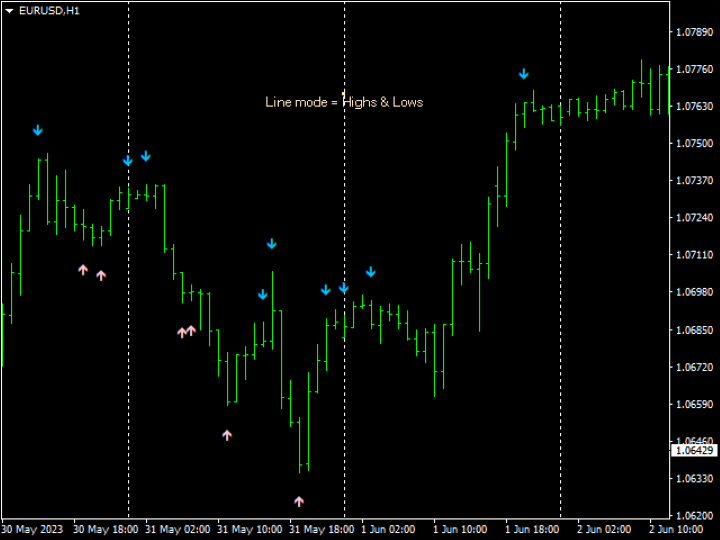The height and width of the screenshot is (540, 720).
Task: Select the lowest pink up arrow below the 31 May low
Action: pyautogui.click(x=299, y=501)
